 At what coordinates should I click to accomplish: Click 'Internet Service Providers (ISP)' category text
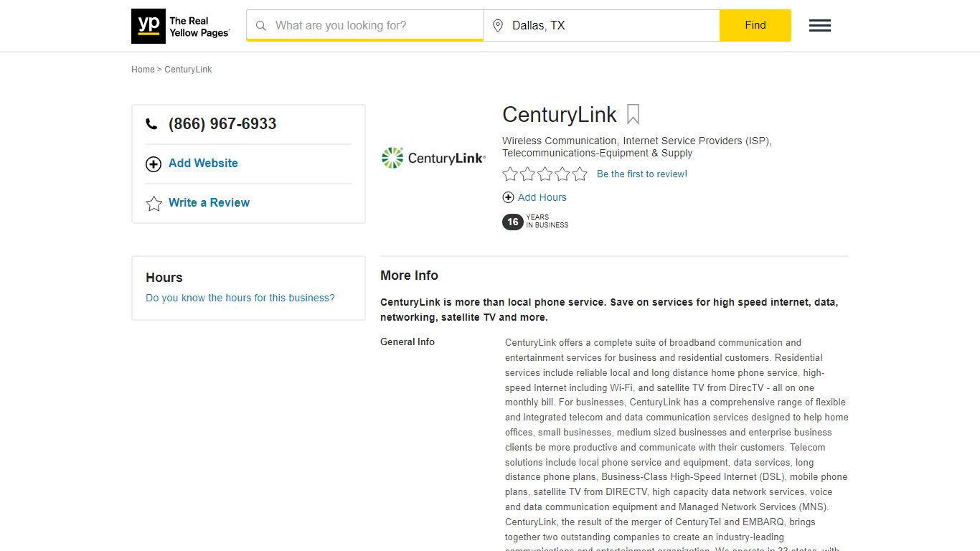point(696,141)
